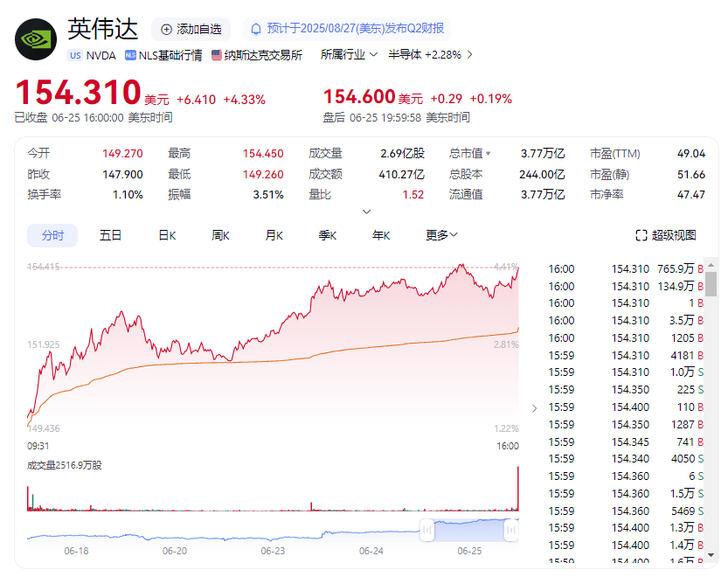The width and height of the screenshot is (728, 577).
Task: Click the NVDA ticker symbol
Action: tap(101, 55)
